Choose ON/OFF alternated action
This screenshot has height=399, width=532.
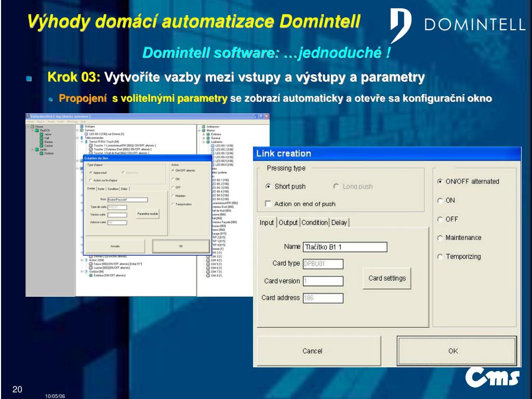tap(440, 181)
